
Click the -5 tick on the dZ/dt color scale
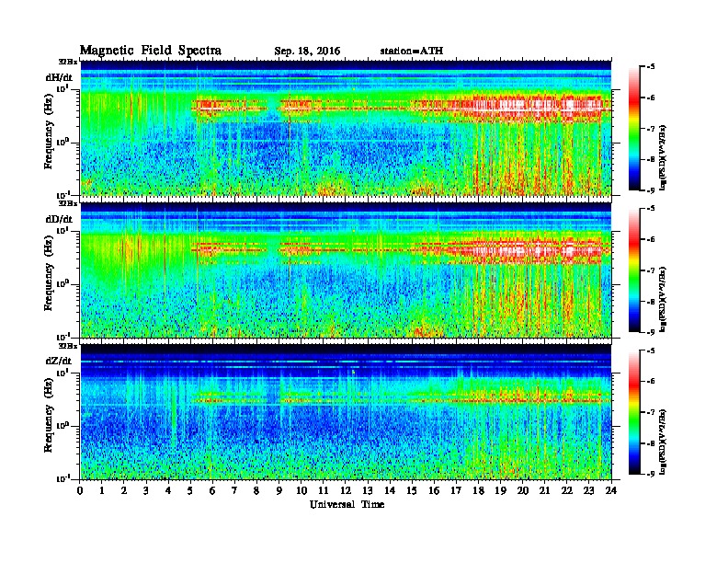click(652, 350)
